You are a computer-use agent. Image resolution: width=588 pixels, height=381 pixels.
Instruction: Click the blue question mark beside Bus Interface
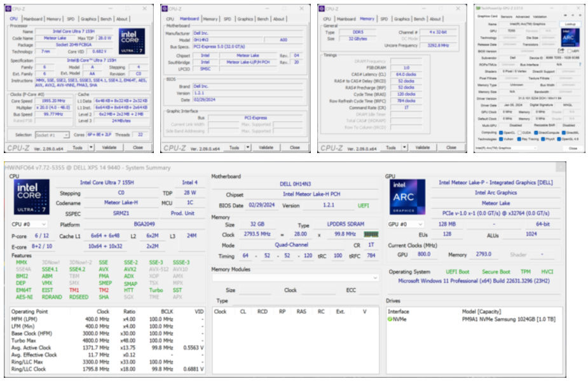pos(580,64)
